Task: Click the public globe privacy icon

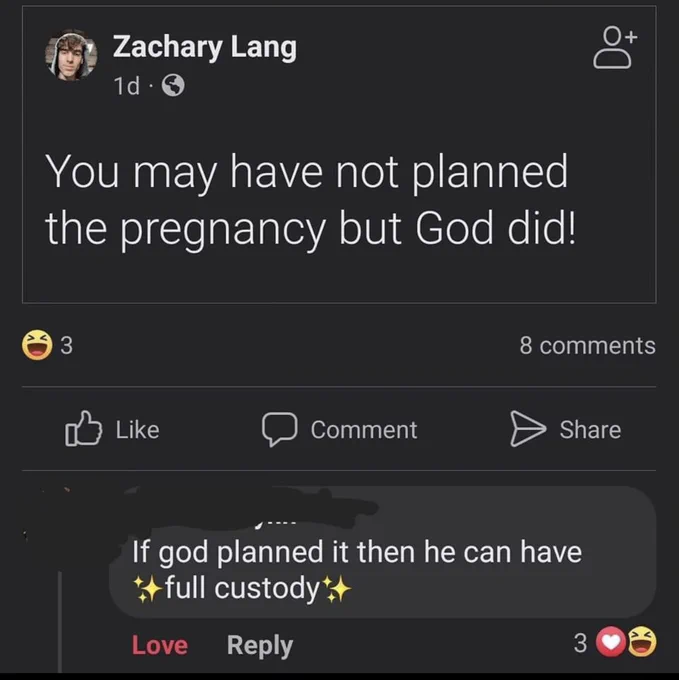Action: click(x=173, y=85)
